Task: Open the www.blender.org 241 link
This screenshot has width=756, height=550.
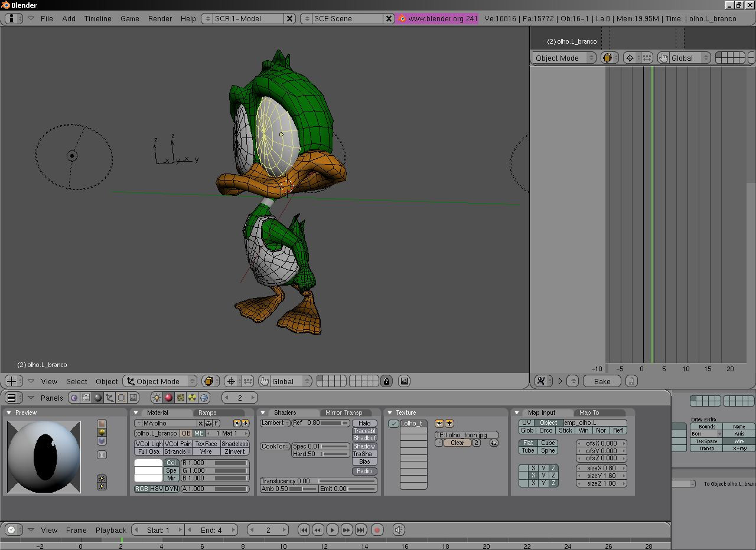Action: pos(438,18)
